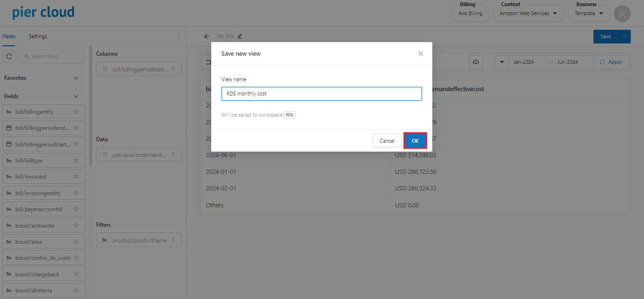Screen dimensions: 644x299
Task: Click into the View name text field
Action: click(321, 94)
